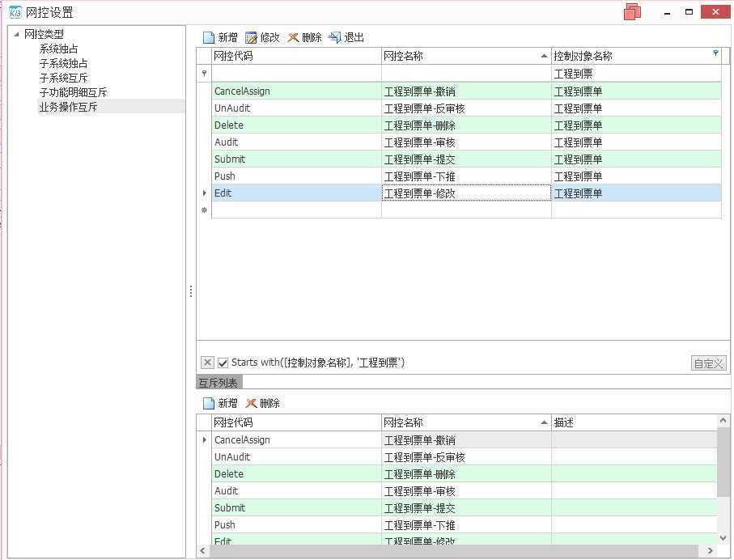
Task: Click the K/3 app icon in title bar
Action: (15, 12)
